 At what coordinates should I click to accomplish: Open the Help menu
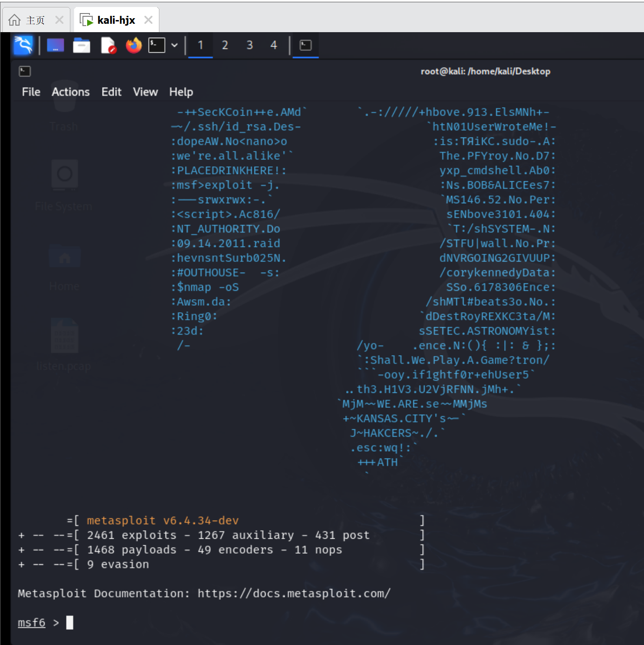[x=181, y=92]
